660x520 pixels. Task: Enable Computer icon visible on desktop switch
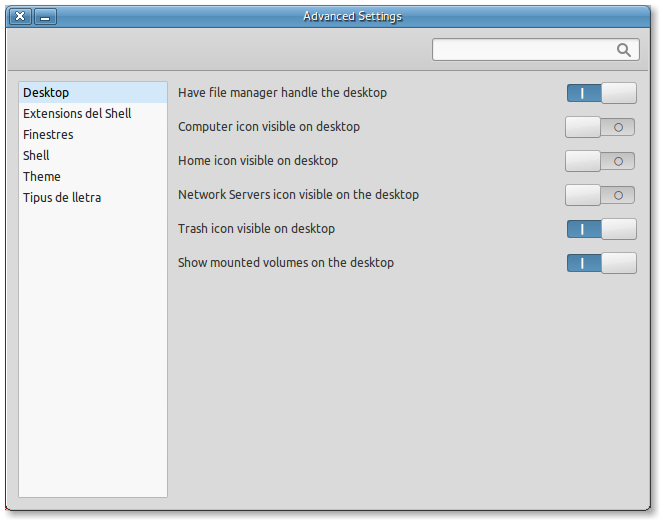point(600,127)
